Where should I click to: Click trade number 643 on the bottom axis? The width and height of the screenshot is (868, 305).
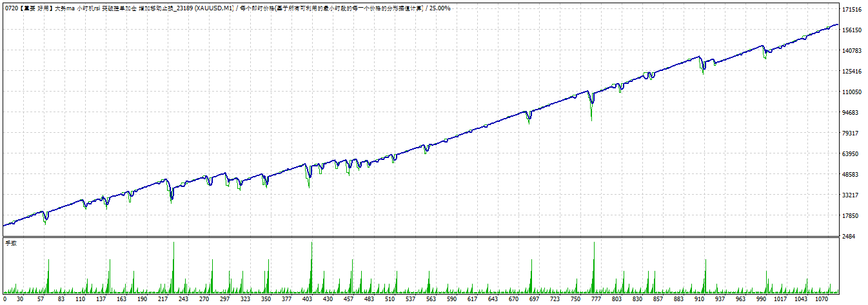point(493,299)
